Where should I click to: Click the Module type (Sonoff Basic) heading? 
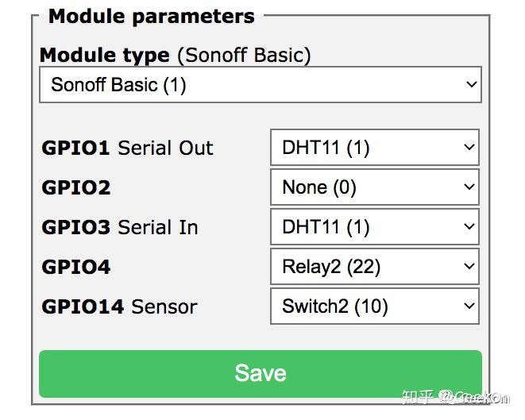pos(175,56)
